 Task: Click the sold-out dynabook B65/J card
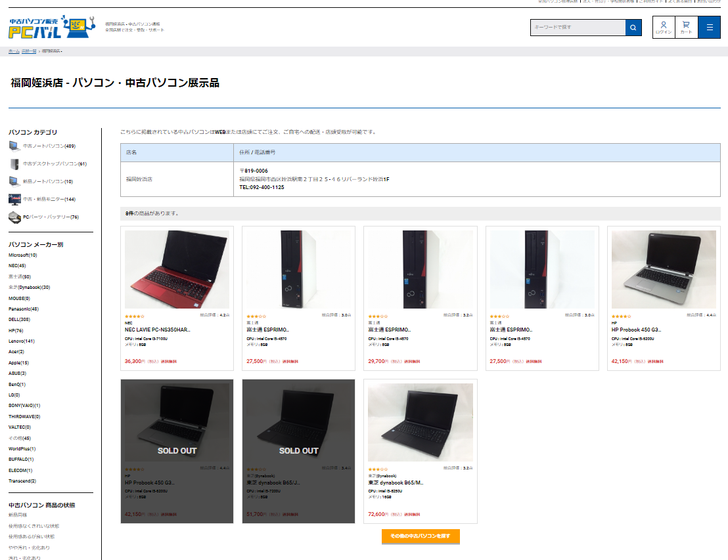pos(298,452)
